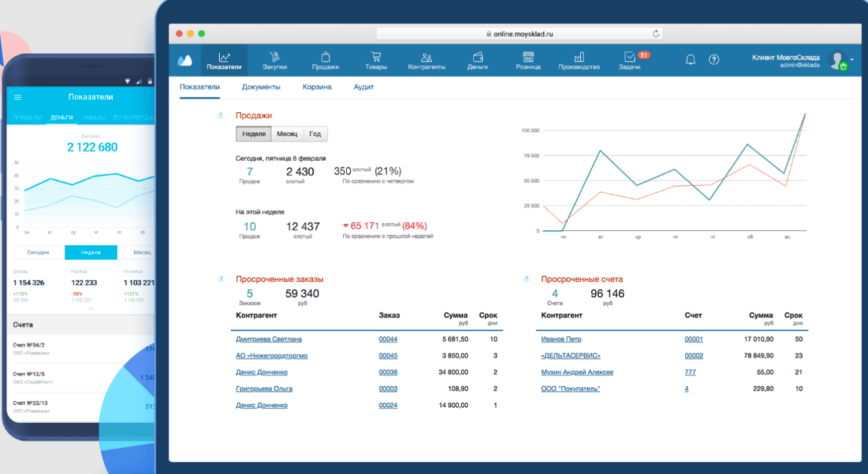Expand the chevron below mobile balance stats
The image size is (868, 474).
(x=91, y=309)
